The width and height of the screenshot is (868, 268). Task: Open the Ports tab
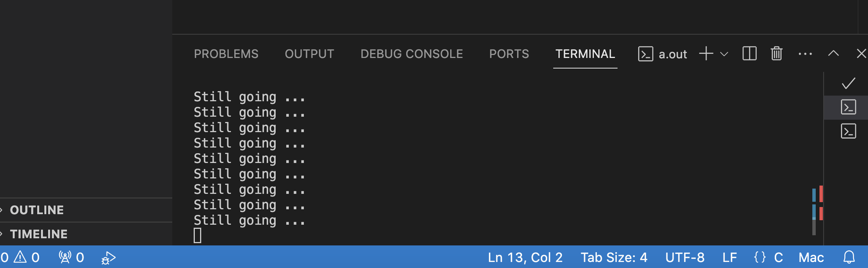pos(509,54)
